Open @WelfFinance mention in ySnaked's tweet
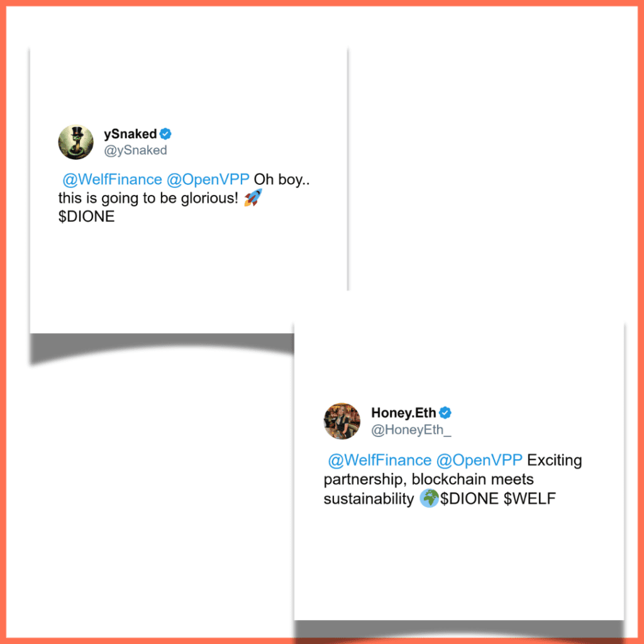This screenshot has height=644, width=644. (x=112, y=179)
